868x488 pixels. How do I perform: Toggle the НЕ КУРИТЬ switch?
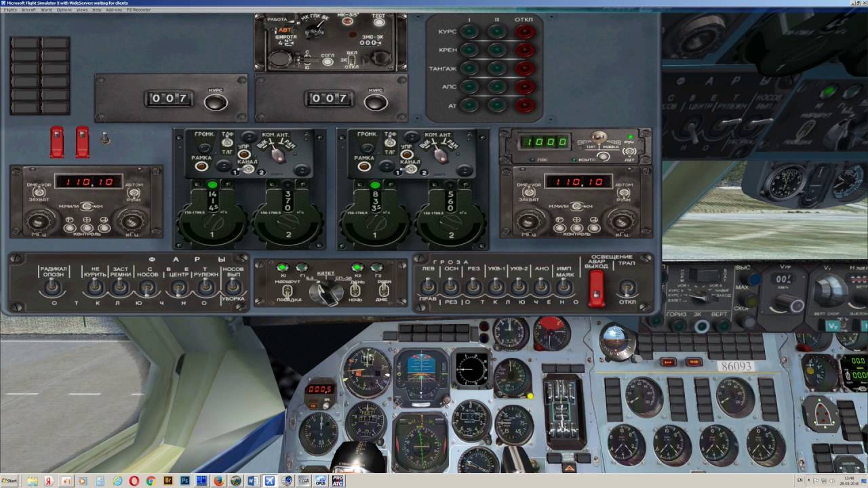tap(95, 287)
